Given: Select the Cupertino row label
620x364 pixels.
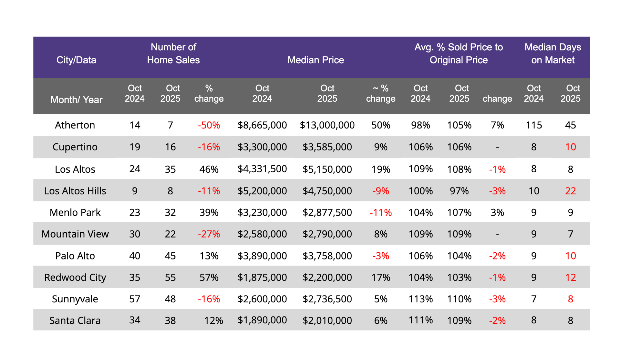Looking at the screenshot, I should point(75,147).
